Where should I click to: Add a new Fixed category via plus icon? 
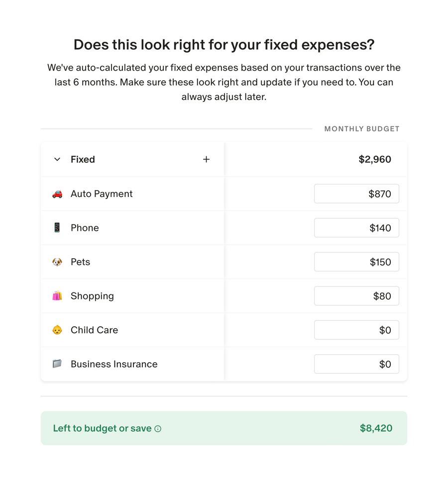pyautogui.click(x=206, y=159)
